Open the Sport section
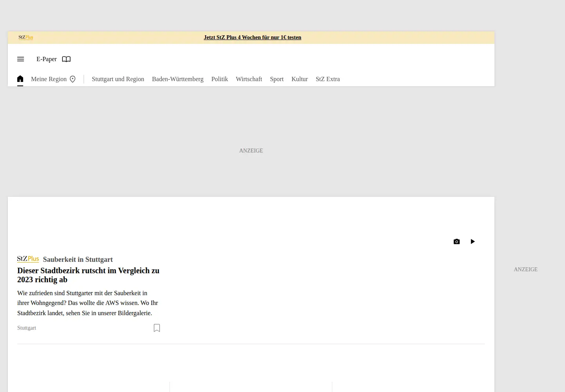The height and width of the screenshot is (392, 565). click(x=277, y=79)
